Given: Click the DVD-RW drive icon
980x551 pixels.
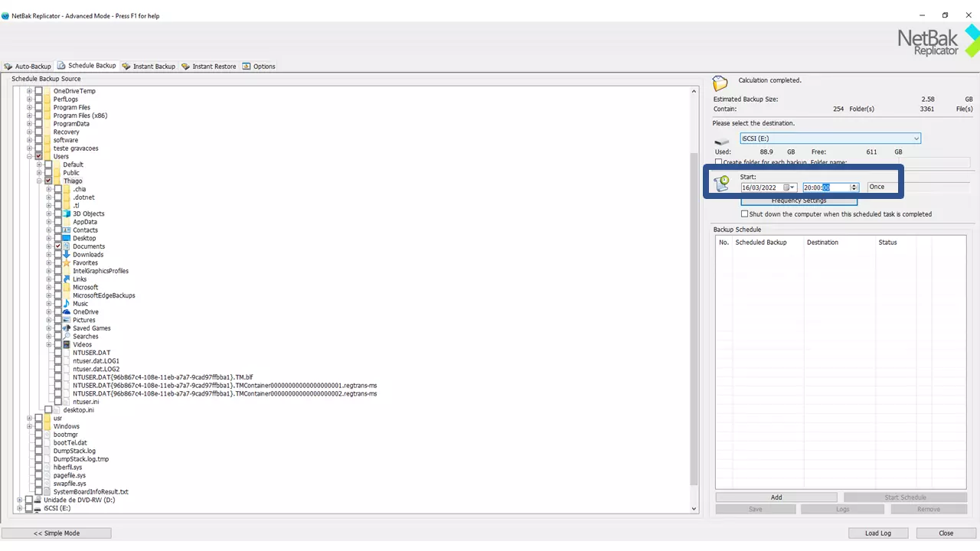Looking at the screenshot, I should point(38,500).
